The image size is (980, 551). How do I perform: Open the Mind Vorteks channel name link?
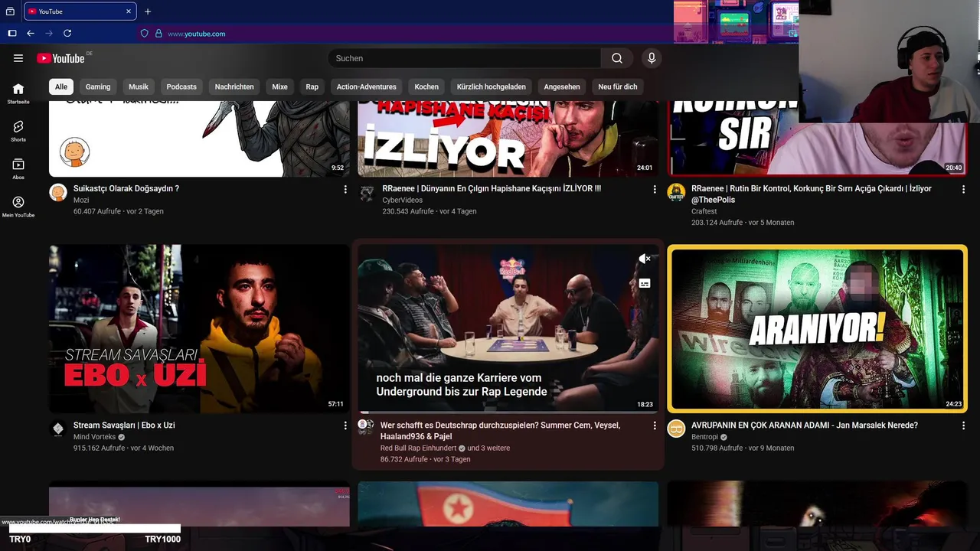[94, 437]
